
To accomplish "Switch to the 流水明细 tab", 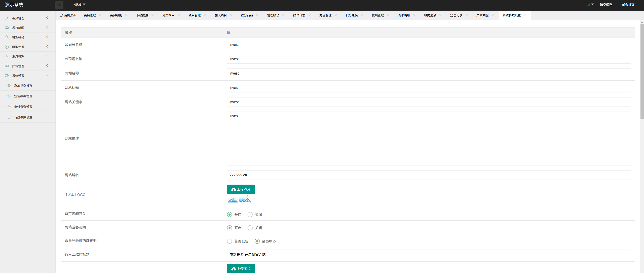I will coord(404,15).
